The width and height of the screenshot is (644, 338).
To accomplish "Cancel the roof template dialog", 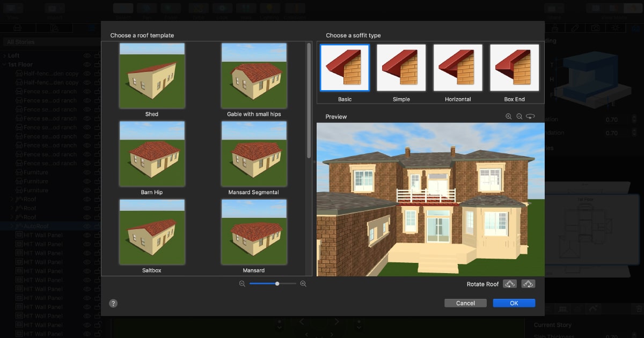I will point(465,303).
